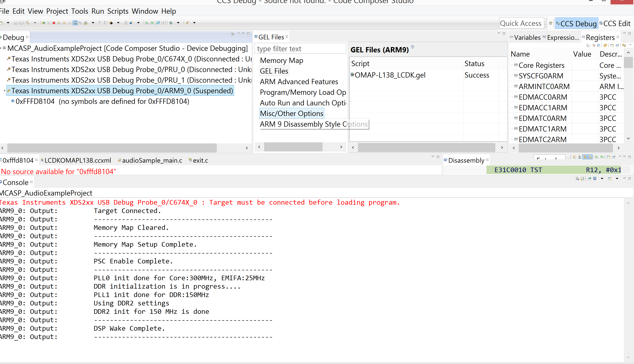Click the Restart icon in main toolbar

click(x=126, y=23)
